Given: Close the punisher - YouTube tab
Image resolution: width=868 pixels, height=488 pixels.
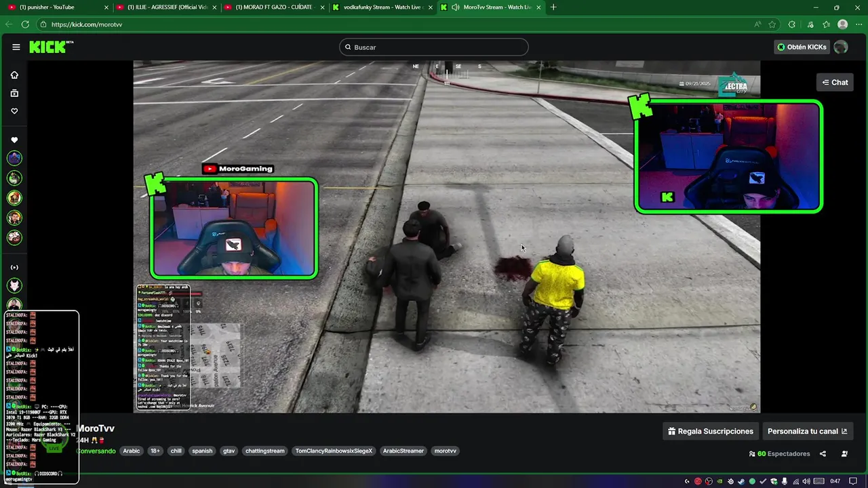Looking at the screenshot, I should coord(106,7).
